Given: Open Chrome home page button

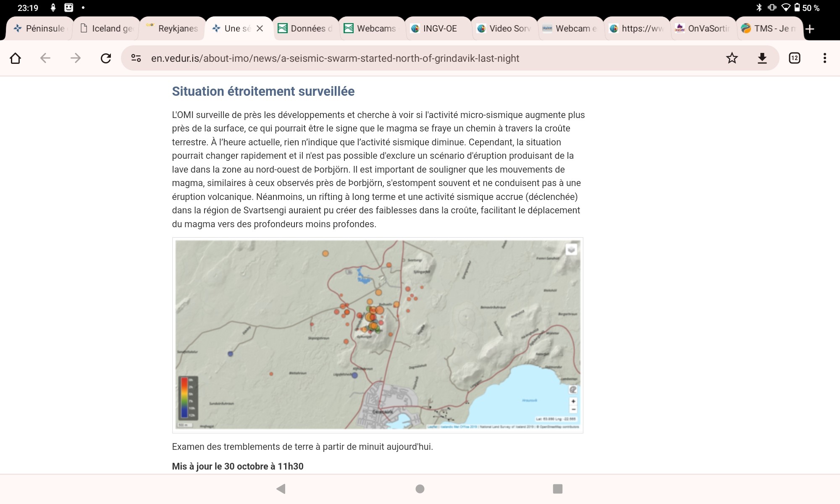Looking at the screenshot, I should point(16,58).
